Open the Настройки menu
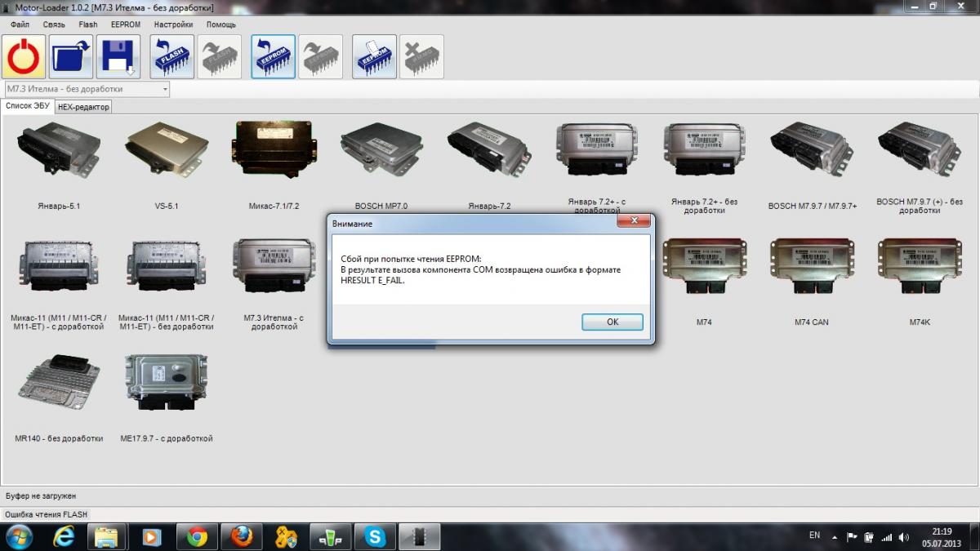 click(173, 24)
